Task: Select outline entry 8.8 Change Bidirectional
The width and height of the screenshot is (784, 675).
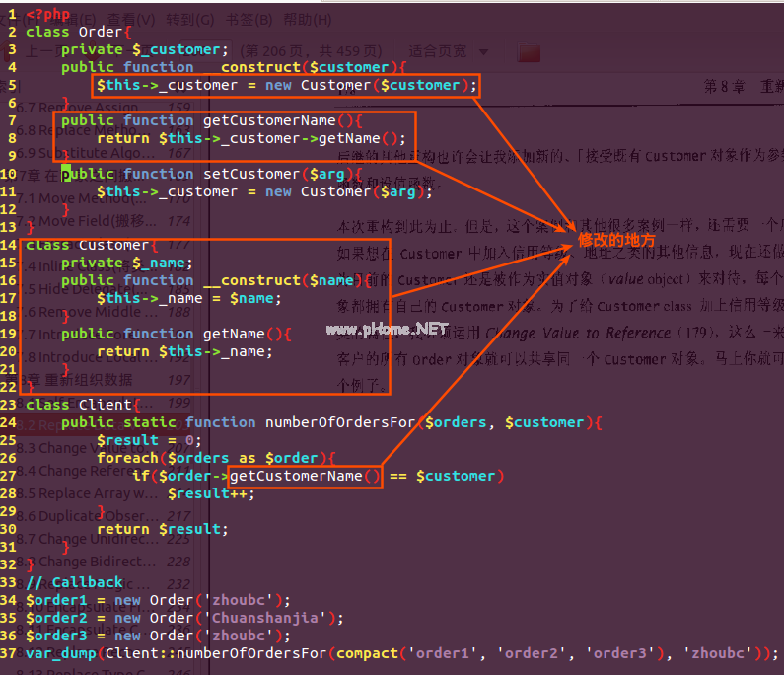Action: point(89,562)
